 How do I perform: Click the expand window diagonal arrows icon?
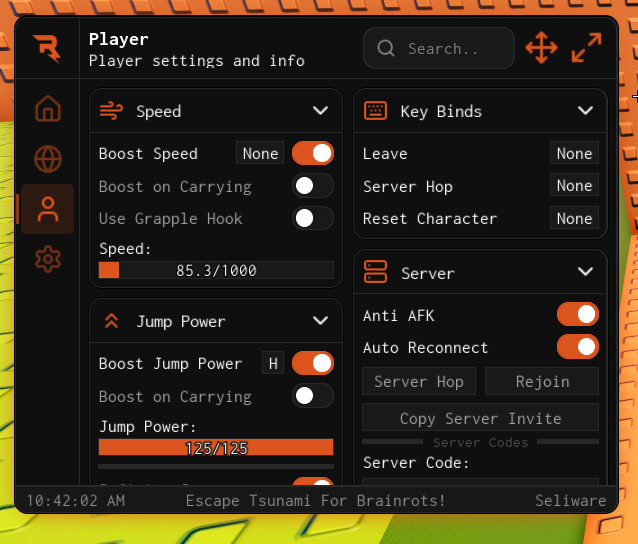click(x=586, y=48)
